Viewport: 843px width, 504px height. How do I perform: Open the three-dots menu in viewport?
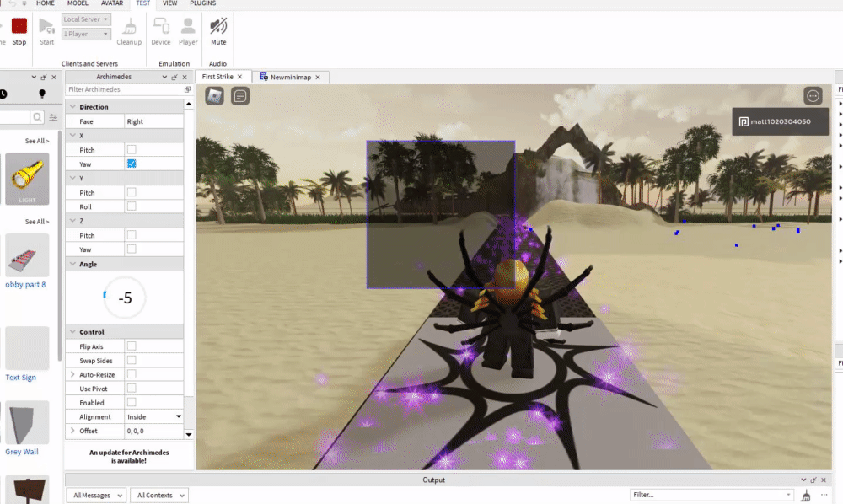pos(813,96)
